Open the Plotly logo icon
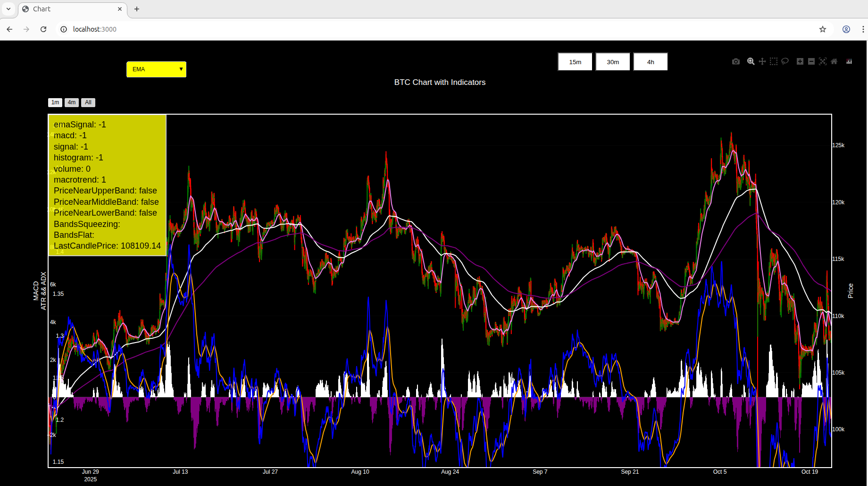Viewport: 868px width, 486px height. click(849, 62)
